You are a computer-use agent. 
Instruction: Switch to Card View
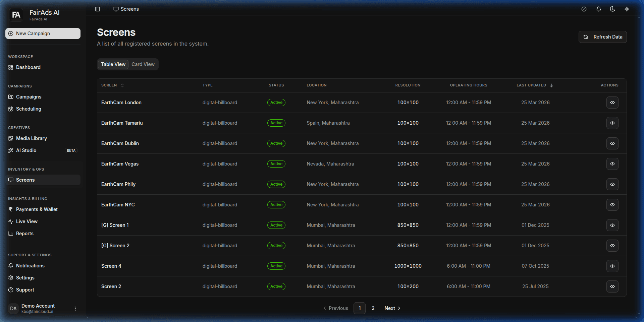pyautogui.click(x=143, y=64)
